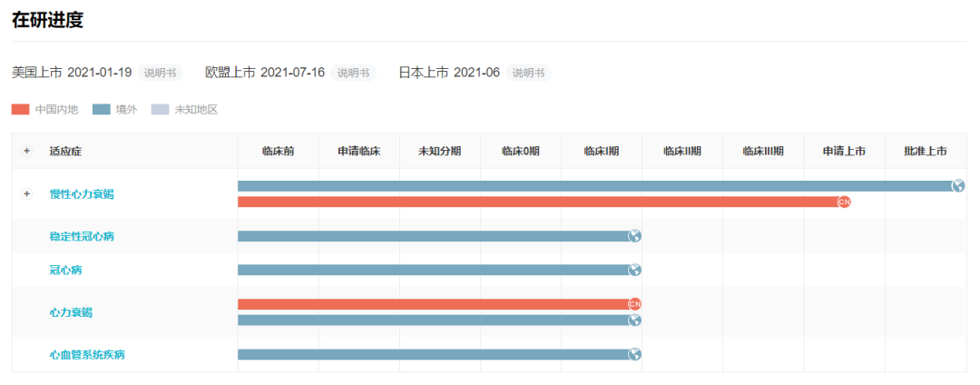Click the globe icon on 慢性心力衰竭 overseas bar
Image resolution: width=980 pixels, height=385 pixels.
point(957,186)
